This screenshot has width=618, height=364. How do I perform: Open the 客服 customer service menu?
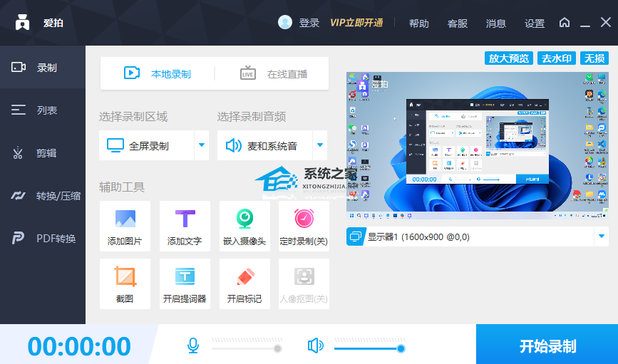(x=457, y=24)
